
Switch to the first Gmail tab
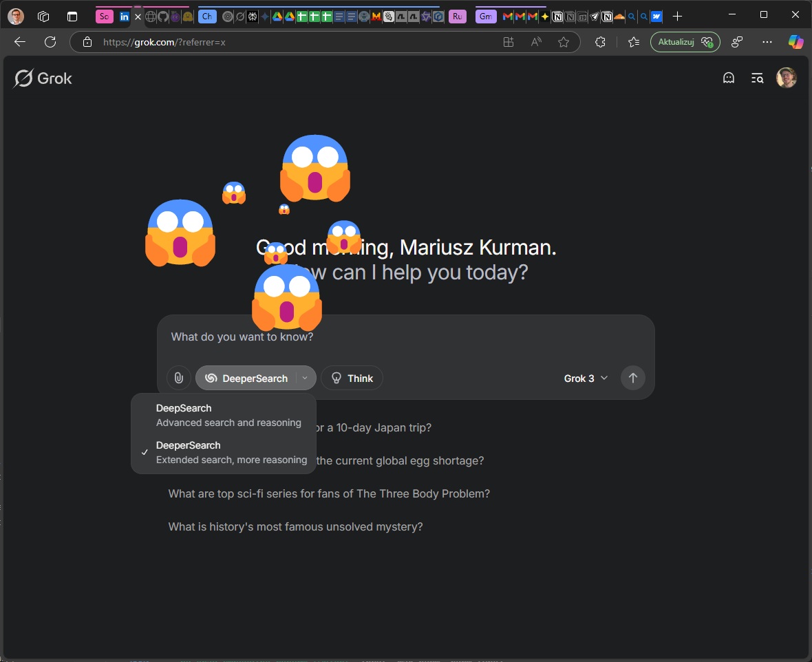click(508, 17)
